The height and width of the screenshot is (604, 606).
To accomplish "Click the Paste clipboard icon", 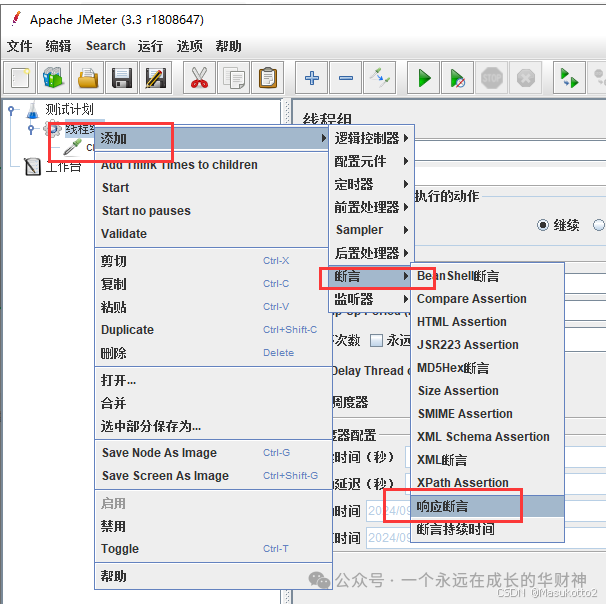I will pos(267,77).
